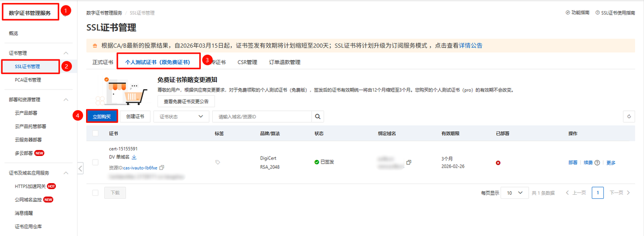Screen dimensions: 644x236
Task: Click the search magnifier icon beside domain input
Action: 317,116
